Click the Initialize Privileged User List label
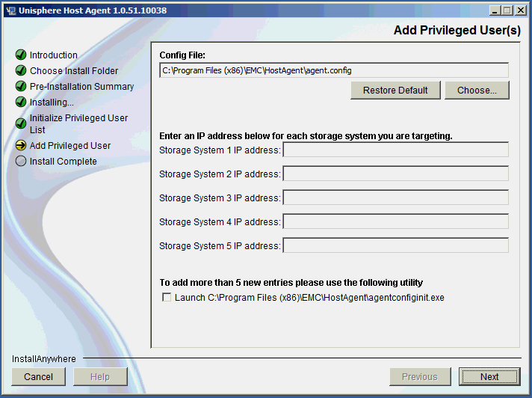 (78, 124)
